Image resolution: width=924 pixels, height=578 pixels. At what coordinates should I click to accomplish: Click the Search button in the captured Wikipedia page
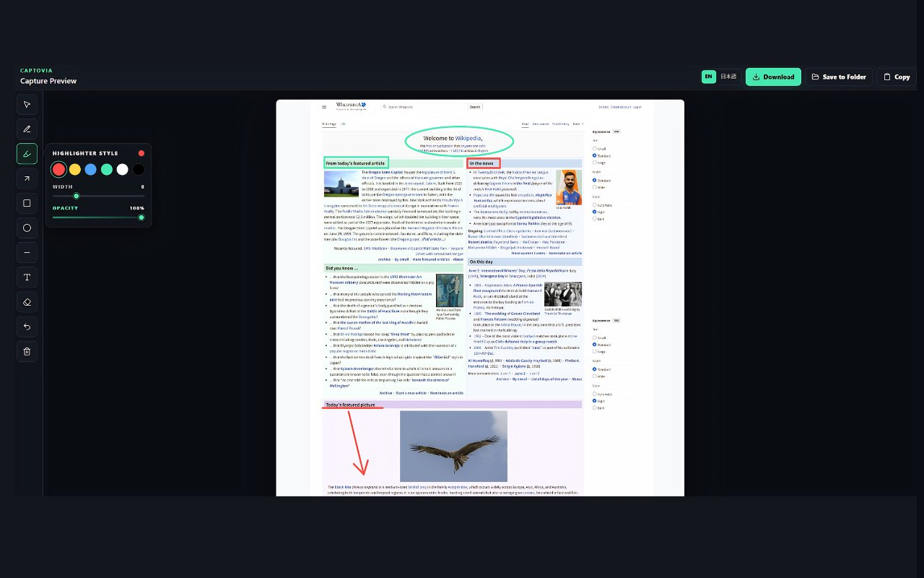tap(475, 107)
